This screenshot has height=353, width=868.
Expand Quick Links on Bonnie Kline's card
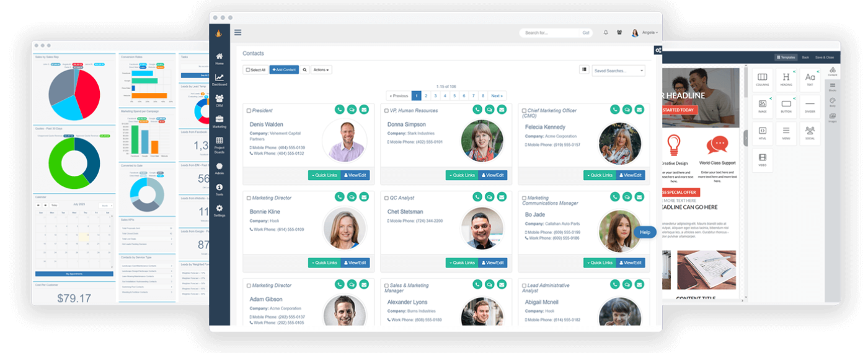click(x=324, y=263)
